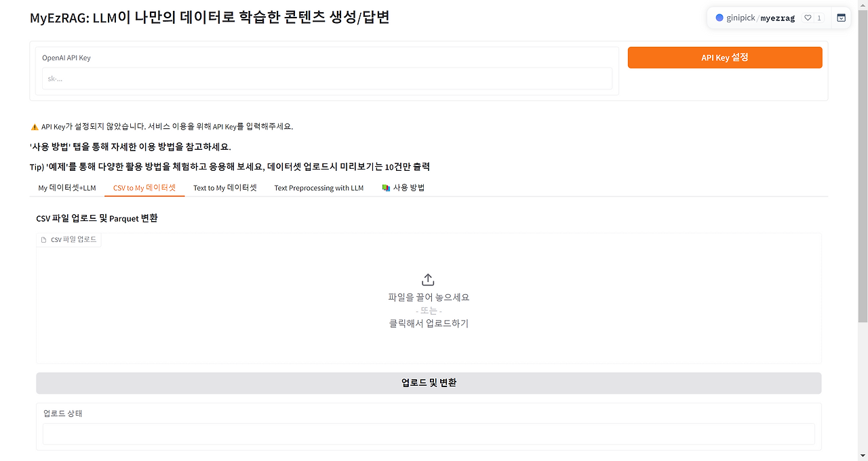Click the scrollbar down arrow
This screenshot has width=868, height=461.
tap(863, 456)
